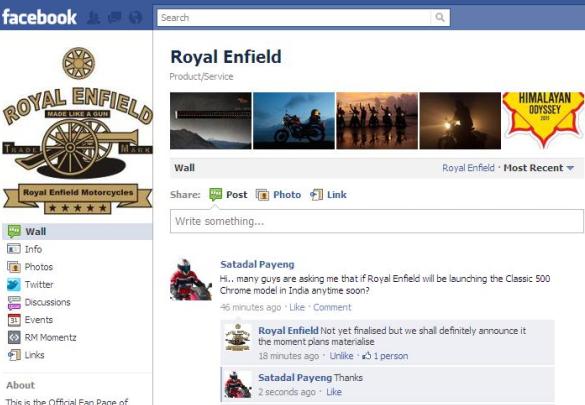Click Comment link under the post

click(332, 307)
